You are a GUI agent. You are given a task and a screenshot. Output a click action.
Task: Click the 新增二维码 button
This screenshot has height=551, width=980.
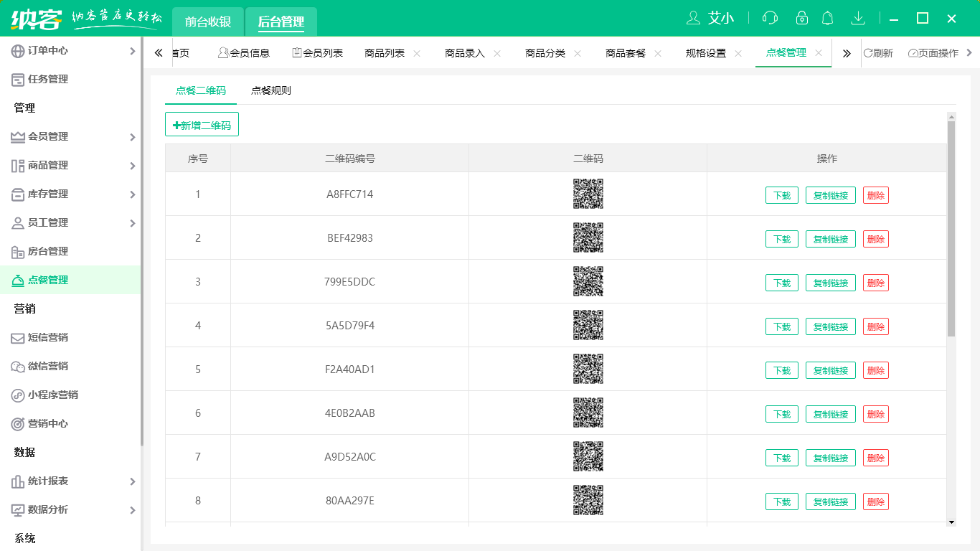[202, 125]
